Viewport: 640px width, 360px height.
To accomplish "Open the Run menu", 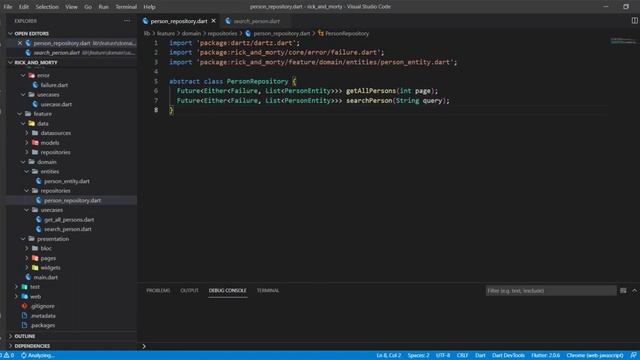I will coord(103,7).
